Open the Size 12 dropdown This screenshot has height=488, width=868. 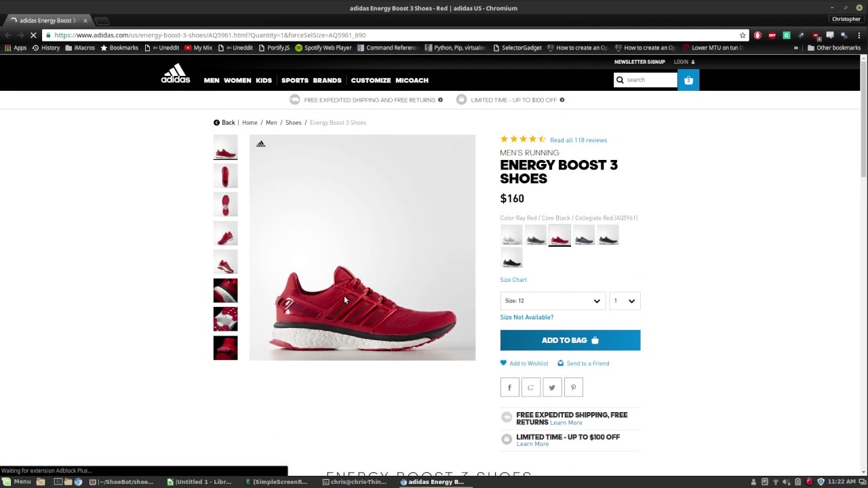pyautogui.click(x=553, y=301)
